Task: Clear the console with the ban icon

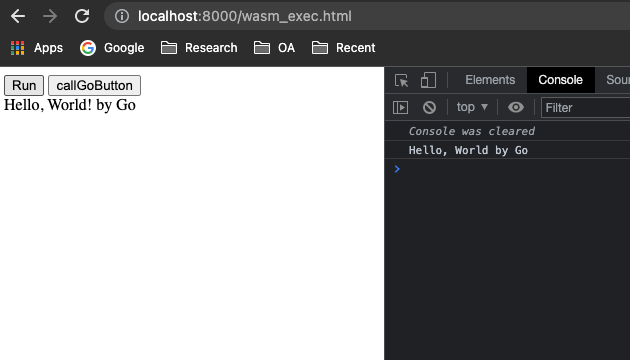Action: click(x=429, y=107)
